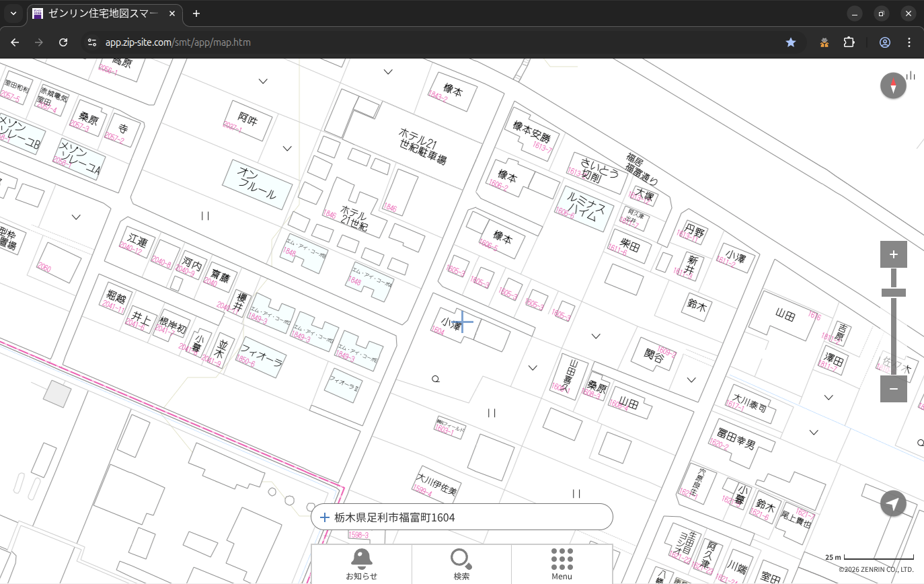Image resolution: width=924 pixels, height=584 pixels.
Task: Bookmark this page with star icon
Action: [791, 42]
